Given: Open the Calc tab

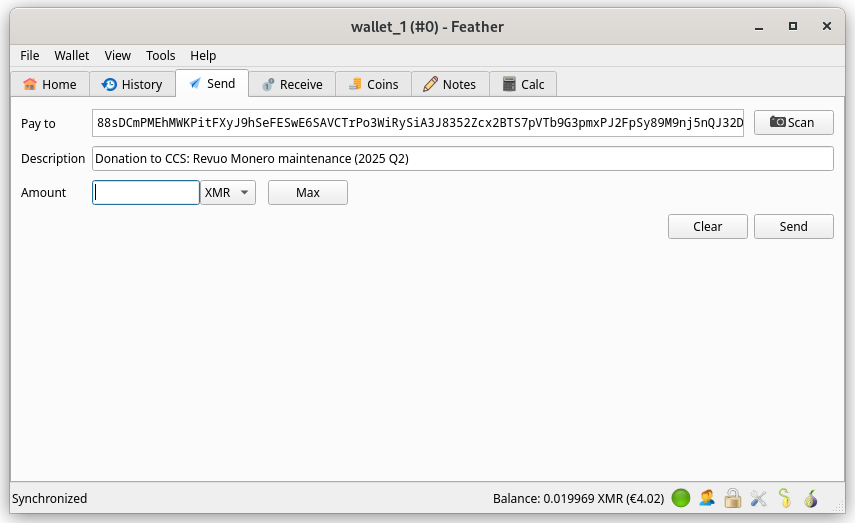Looking at the screenshot, I should point(523,85).
